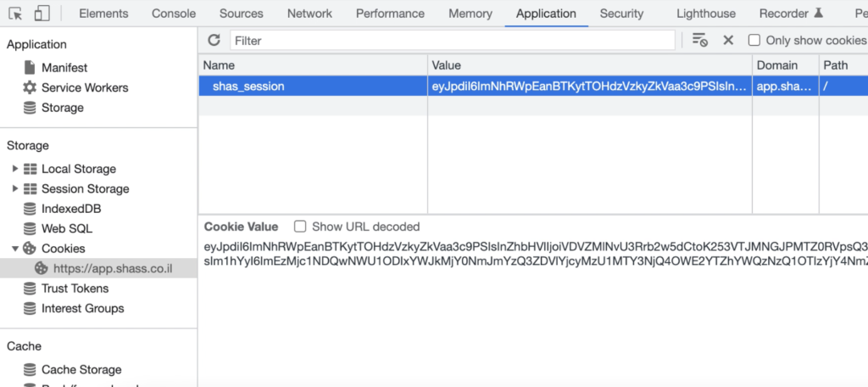Expand the Local Storage tree
The width and height of the screenshot is (868, 387).
click(15, 169)
